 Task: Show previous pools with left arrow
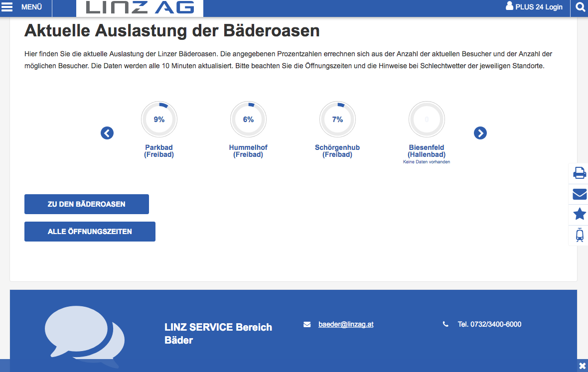[107, 133]
